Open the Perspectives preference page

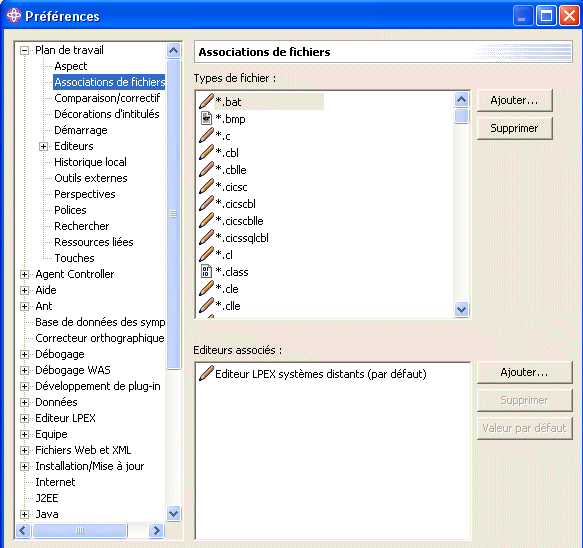tap(85, 194)
